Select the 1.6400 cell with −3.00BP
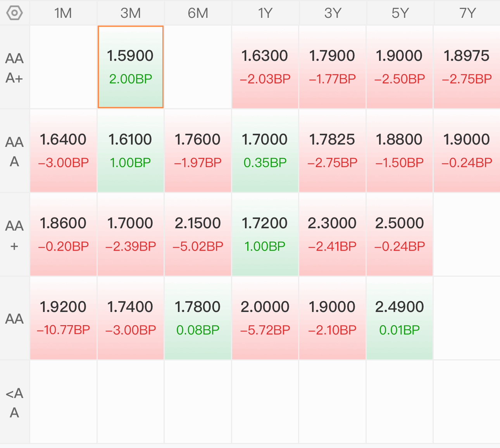The height and width of the screenshot is (448, 500). [63, 151]
